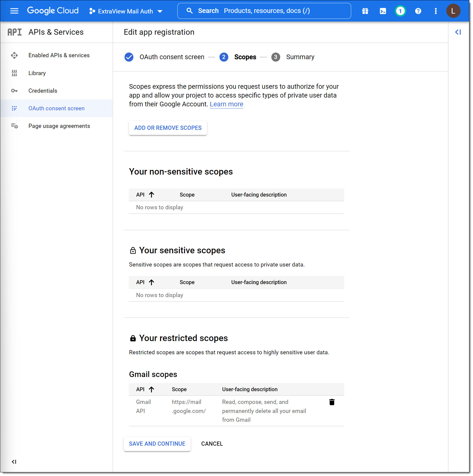Open the Credentials page
Screen dimensions: 473x476
click(56, 91)
